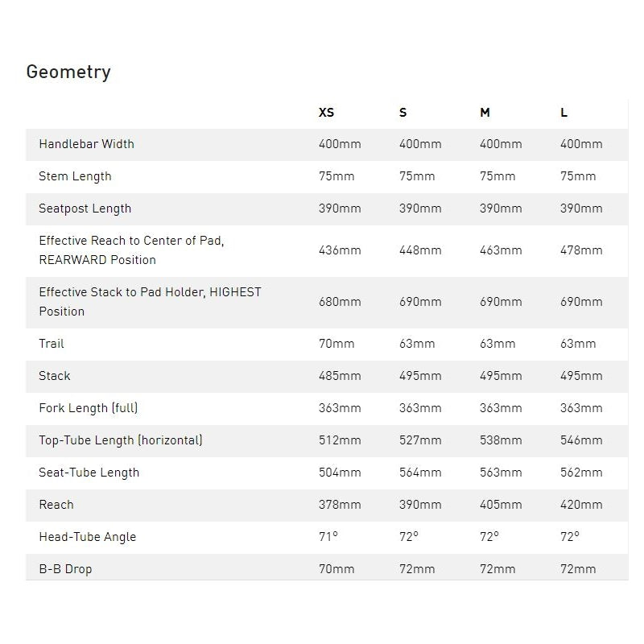Click the Trail row label
Screen dimensions: 644x644
(52, 344)
